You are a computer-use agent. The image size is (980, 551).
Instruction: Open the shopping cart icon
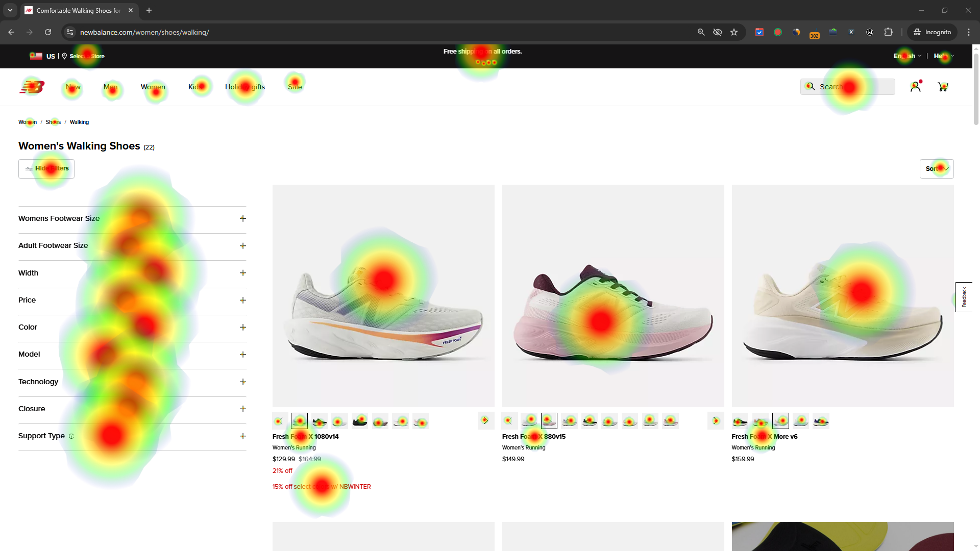(x=943, y=87)
